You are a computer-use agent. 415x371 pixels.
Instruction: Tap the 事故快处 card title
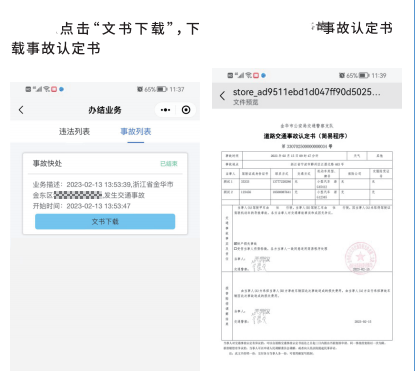(47, 163)
